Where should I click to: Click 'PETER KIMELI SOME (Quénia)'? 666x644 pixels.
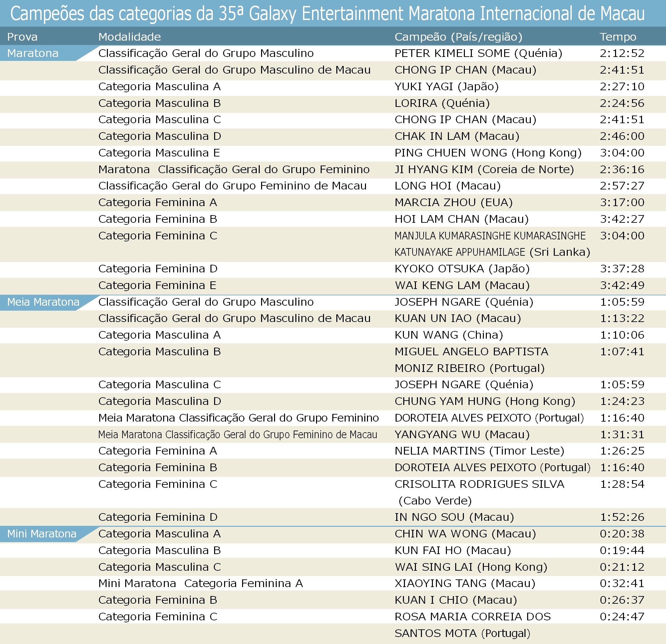(478, 53)
